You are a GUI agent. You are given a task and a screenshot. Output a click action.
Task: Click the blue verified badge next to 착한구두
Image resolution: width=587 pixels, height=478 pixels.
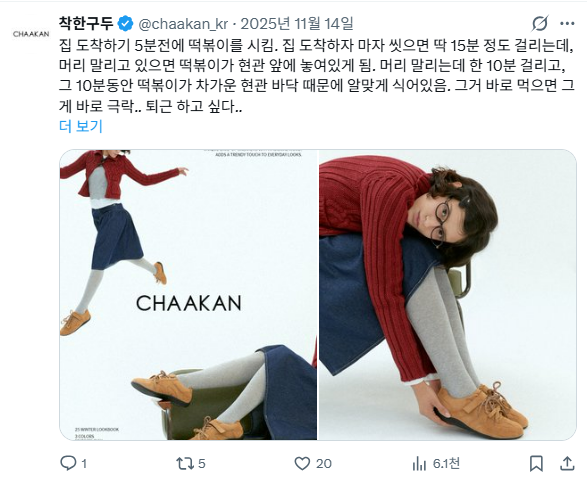(x=125, y=24)
